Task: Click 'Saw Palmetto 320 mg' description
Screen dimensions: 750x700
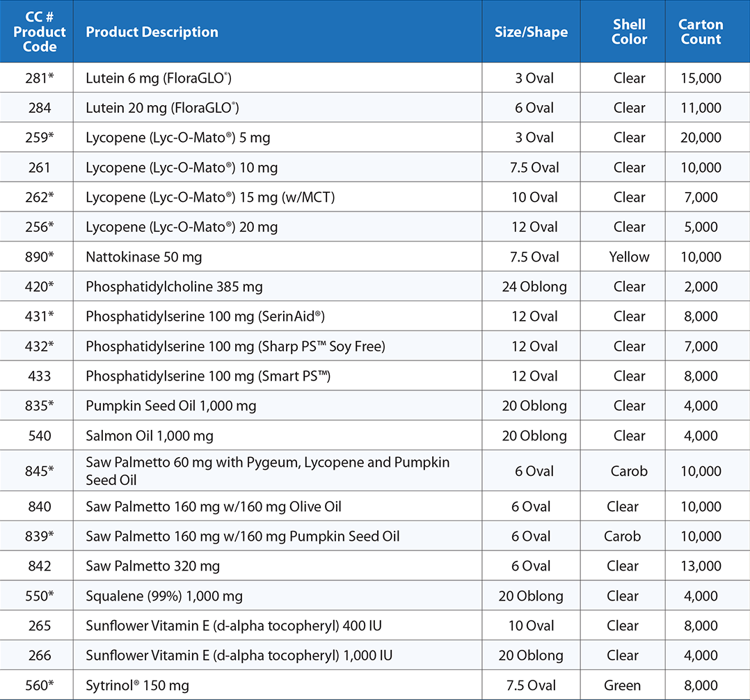Action: pos(152,566)
